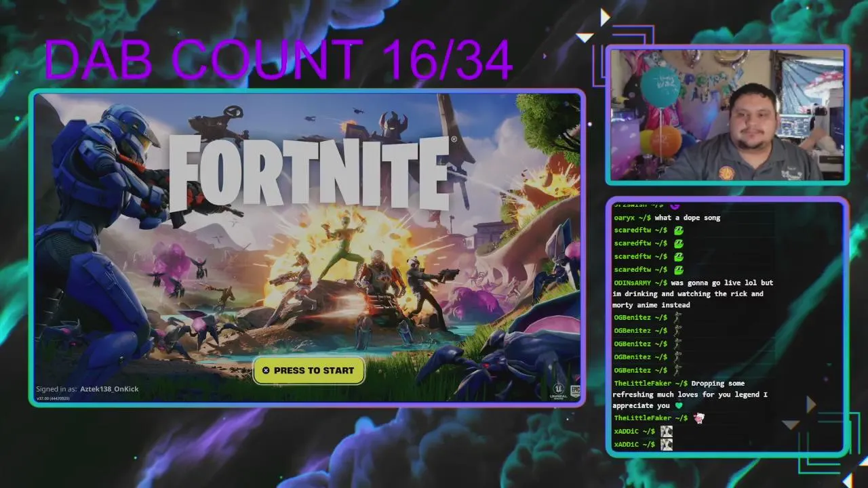Click TheLittleFaker's "Dropping some refreshing" message

690,394
